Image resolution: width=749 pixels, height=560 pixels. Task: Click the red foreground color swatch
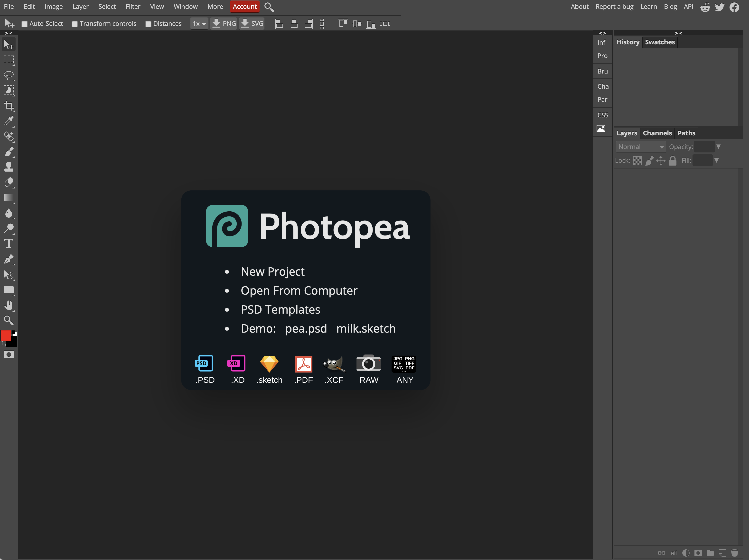[5, 335]
